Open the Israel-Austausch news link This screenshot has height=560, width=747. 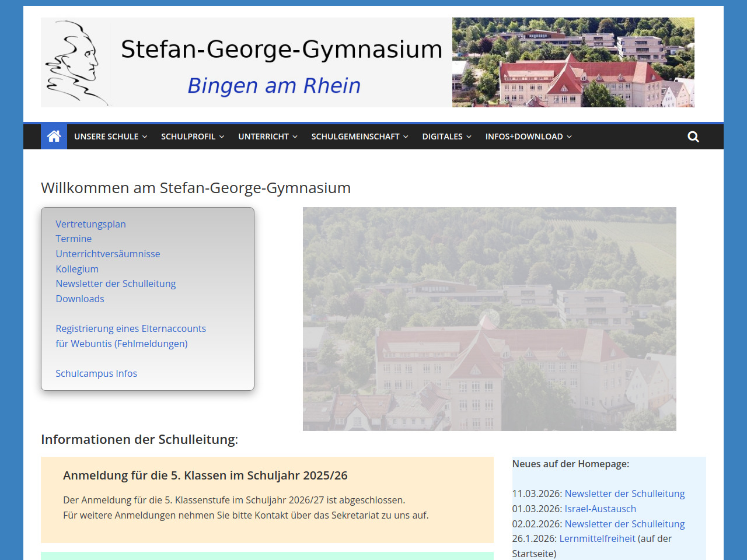pos(600,509)
